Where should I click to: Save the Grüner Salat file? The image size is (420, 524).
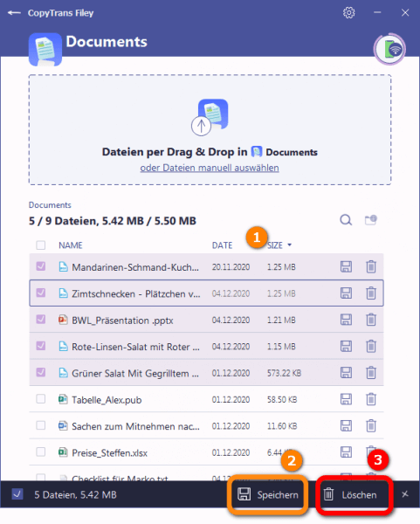point(346,373)
